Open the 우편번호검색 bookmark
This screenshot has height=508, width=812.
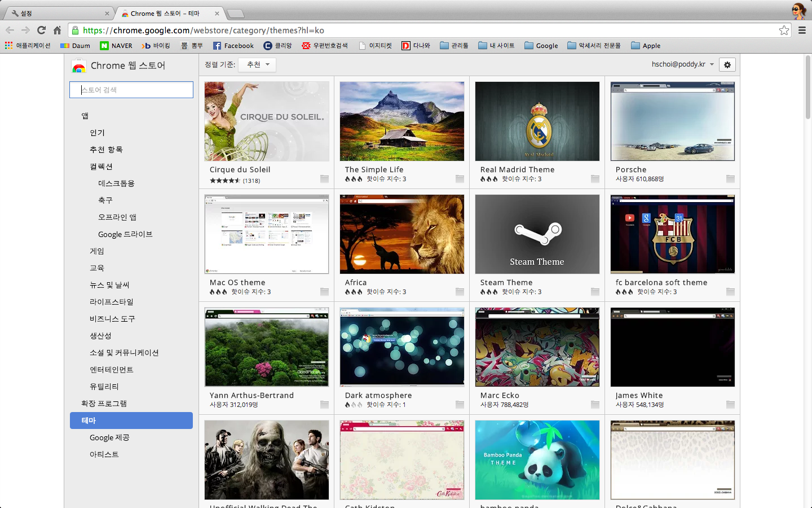click(x=325, y=46)
